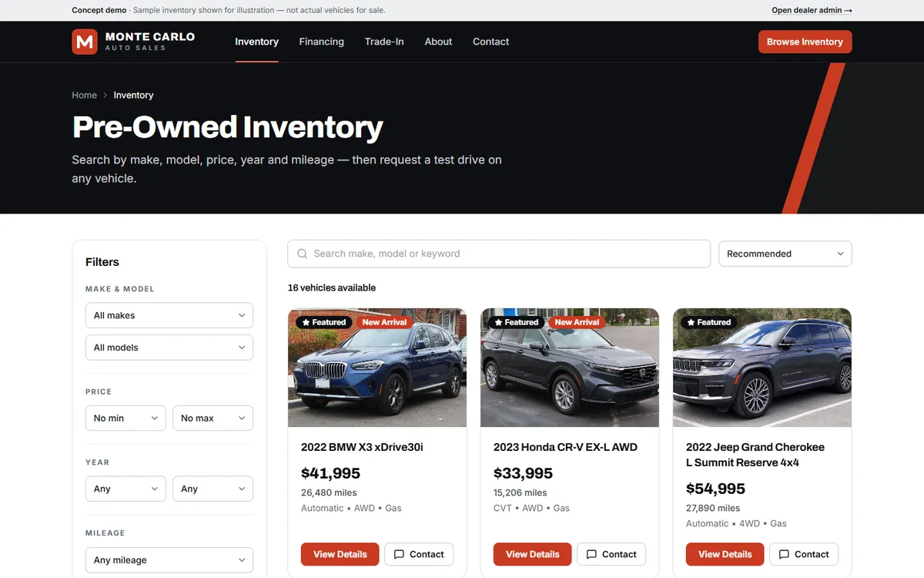Click the $33,995 price
The image size is (924, 578).
523,473
